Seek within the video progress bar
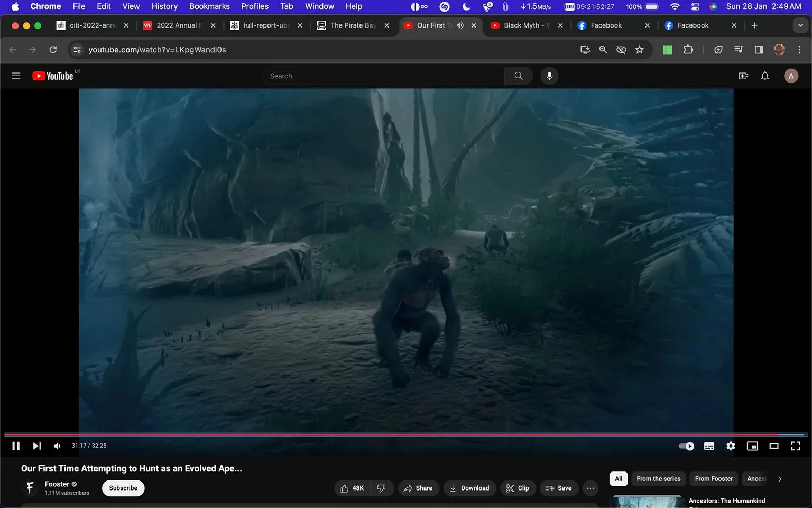The height and width of the screenshot is (508, 812). [405, 434]
